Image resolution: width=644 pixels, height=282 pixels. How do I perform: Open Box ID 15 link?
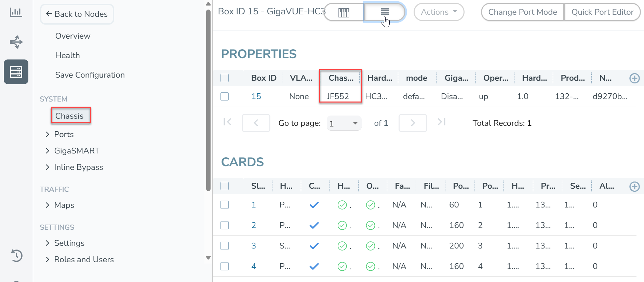coord(256,96)
